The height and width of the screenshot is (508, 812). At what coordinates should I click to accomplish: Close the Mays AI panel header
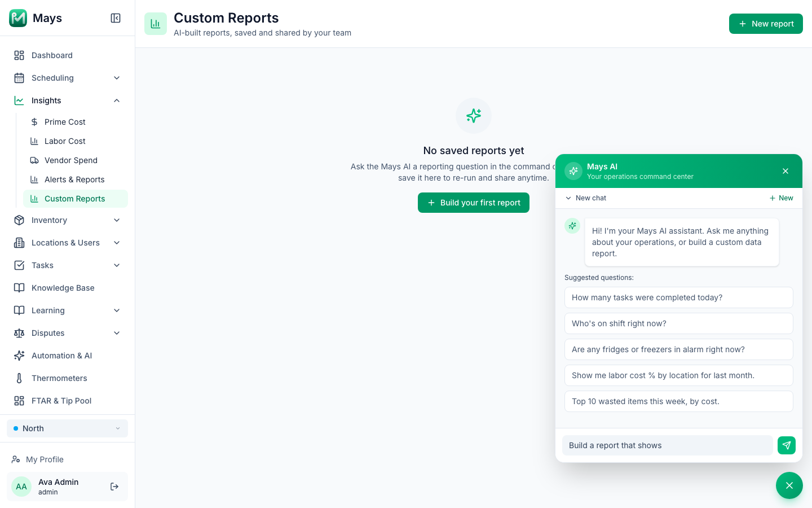tap(785, 171)
